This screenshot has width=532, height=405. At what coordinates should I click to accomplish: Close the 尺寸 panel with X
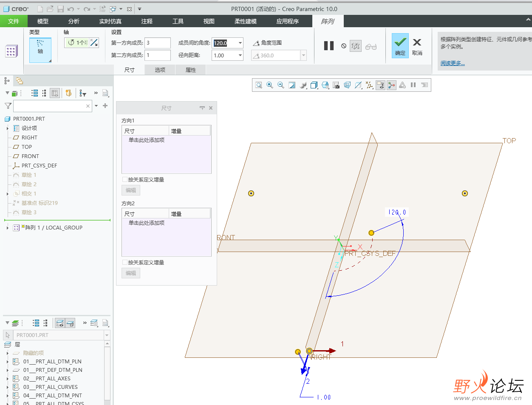[x=211, y=108]
